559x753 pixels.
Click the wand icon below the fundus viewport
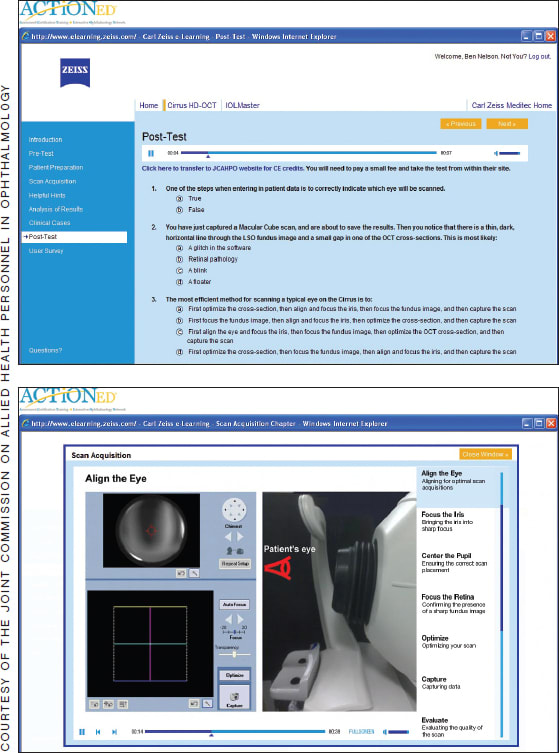tap(207, 704)
